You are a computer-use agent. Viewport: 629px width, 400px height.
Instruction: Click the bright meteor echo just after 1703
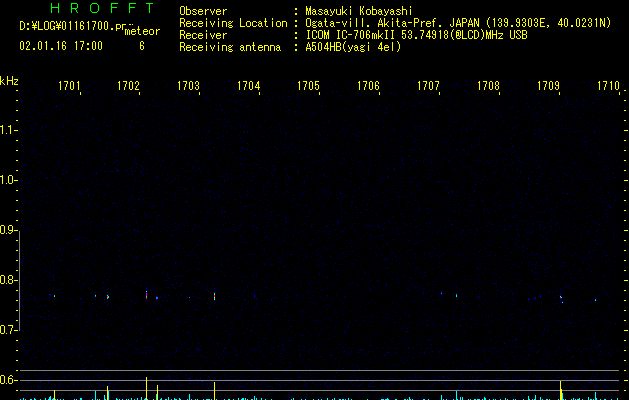point(215,296)
